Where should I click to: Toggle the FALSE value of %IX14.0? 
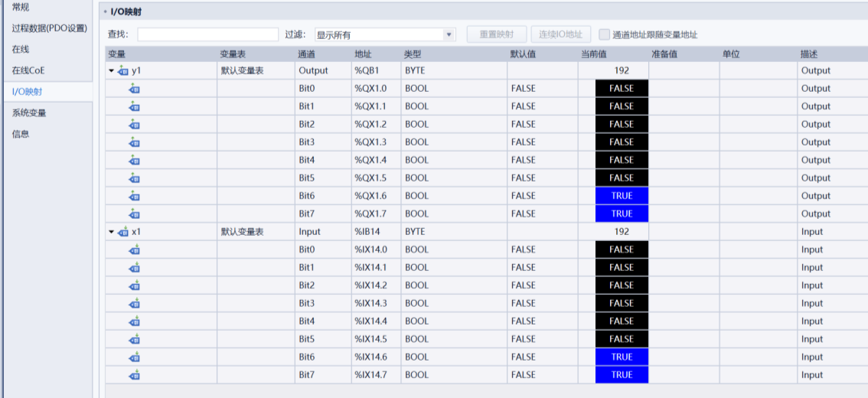click(622, 250)
